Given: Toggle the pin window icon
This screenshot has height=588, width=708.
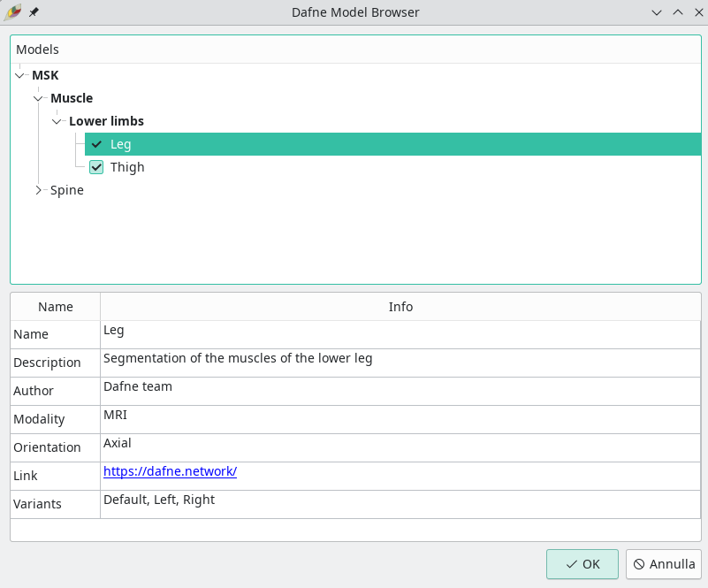Looking at the screenshot, I should click(x=34, y=12).
